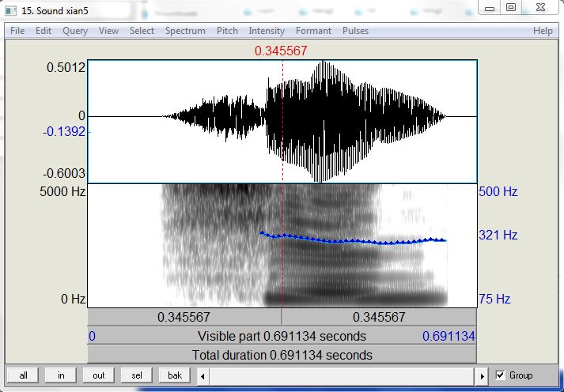Click the scrollbar left arrow

point(203,376)
